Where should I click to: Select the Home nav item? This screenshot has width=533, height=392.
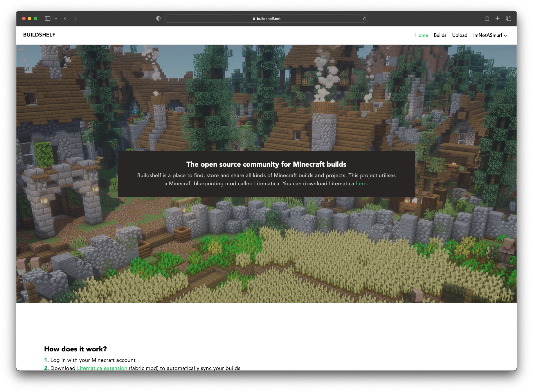422,35
